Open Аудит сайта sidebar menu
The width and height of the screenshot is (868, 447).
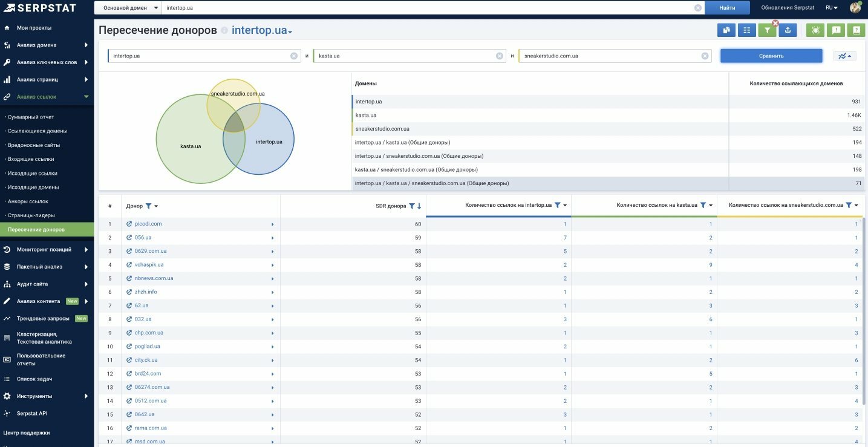(47, 284)
